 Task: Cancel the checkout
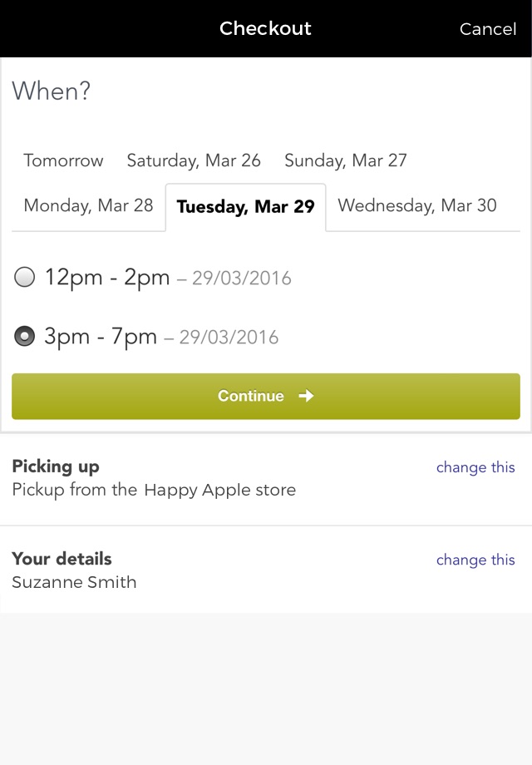pyautogui.click(x=488, y=29)
